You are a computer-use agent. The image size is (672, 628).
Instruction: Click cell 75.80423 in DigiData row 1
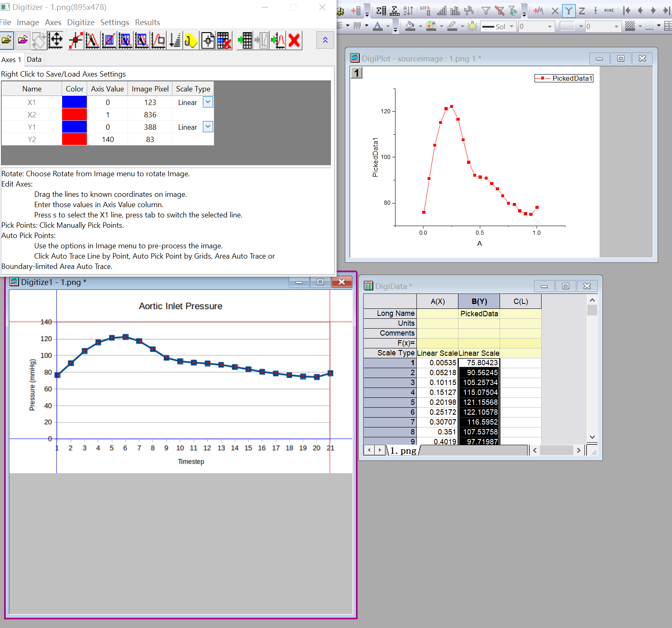click(479, 363)
